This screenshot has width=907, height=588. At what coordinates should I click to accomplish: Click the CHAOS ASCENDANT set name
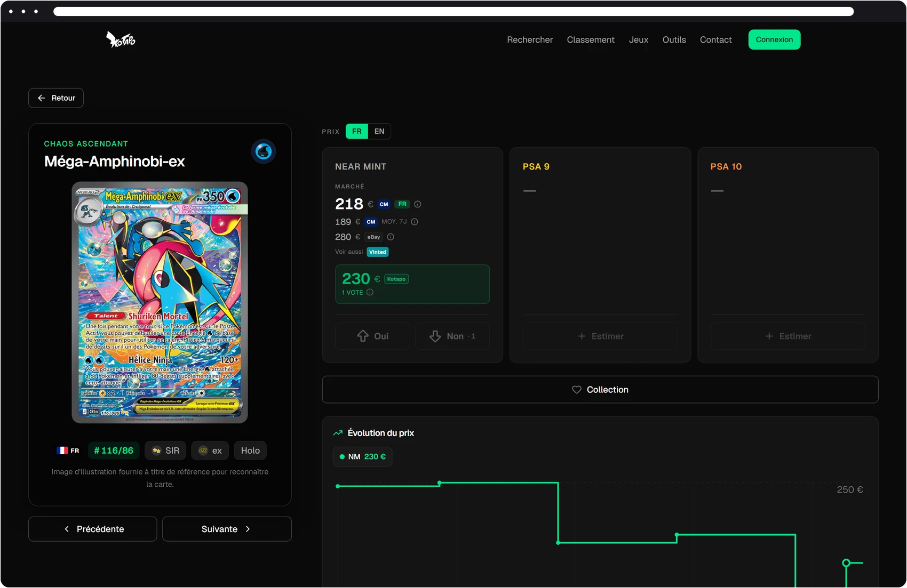[x=86, y=144]
